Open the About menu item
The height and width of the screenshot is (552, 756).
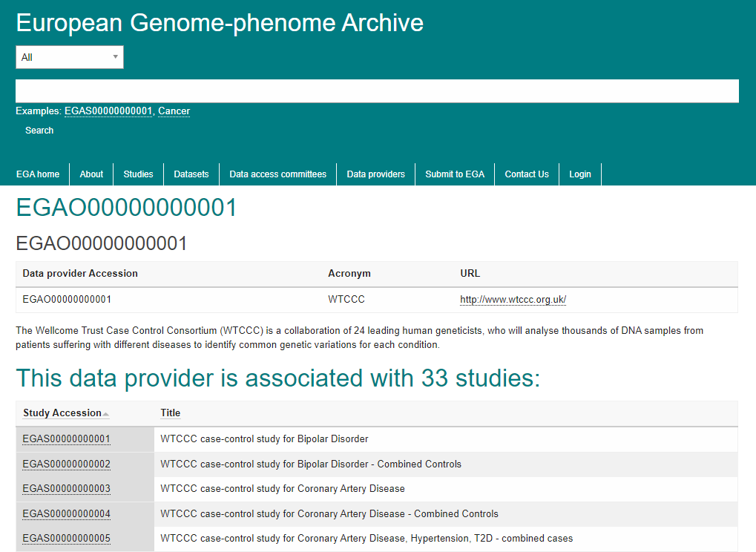91,174
